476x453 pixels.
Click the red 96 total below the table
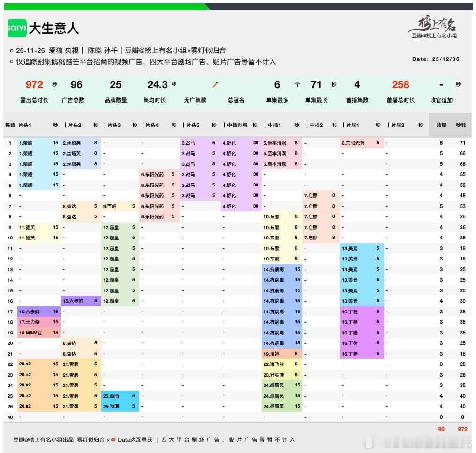pos(441,429)
